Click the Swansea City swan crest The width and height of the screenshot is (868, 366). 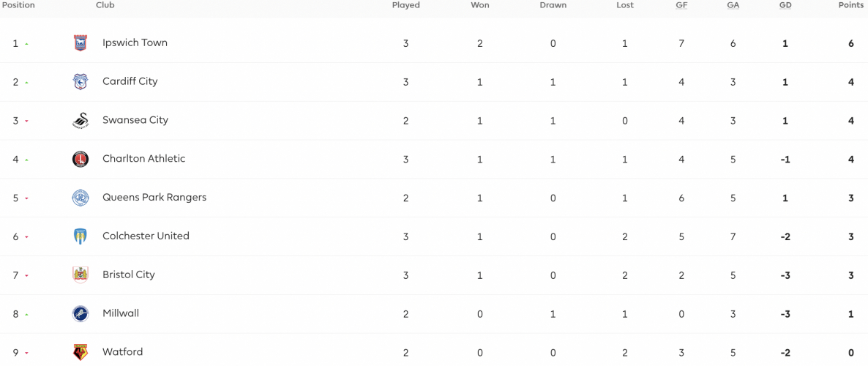(81, 121)
